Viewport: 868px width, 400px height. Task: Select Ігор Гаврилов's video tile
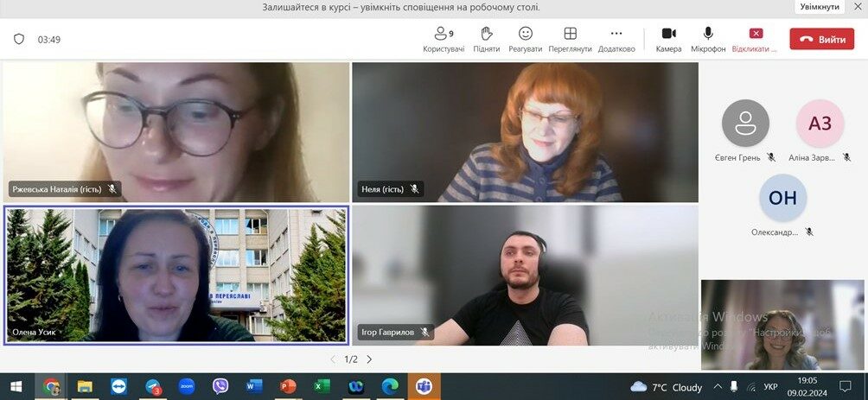pyautogui.click(x=525, y=275)
